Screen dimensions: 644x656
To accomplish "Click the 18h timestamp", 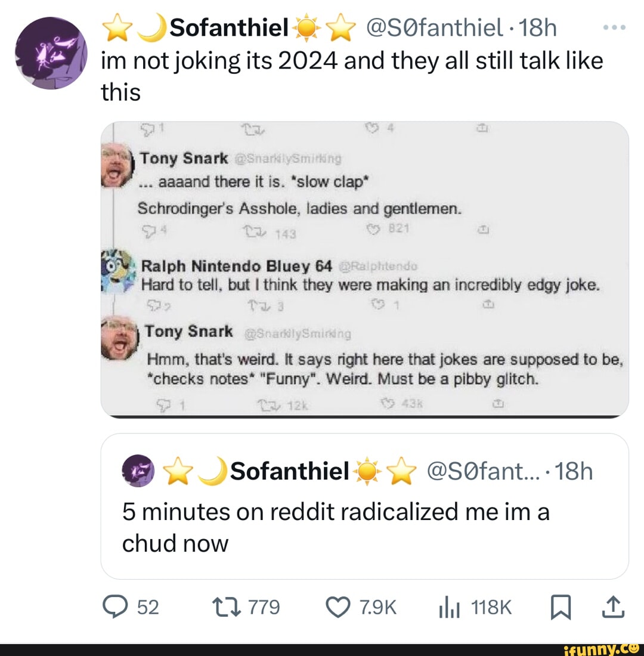I will (x=537, y=26).
